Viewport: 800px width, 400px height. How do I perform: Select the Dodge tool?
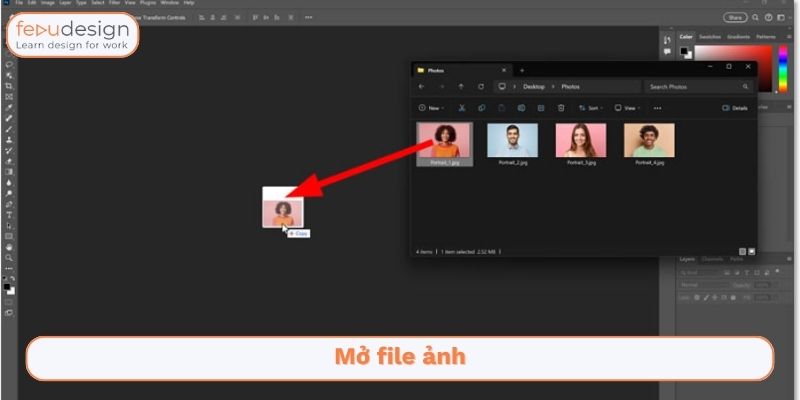(x=9, y=193)
